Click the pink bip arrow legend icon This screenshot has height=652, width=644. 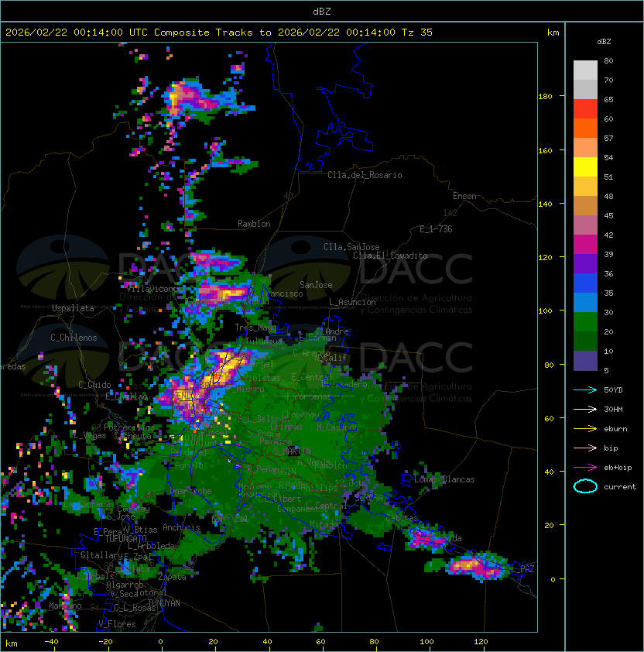click(x=585, y=448)
